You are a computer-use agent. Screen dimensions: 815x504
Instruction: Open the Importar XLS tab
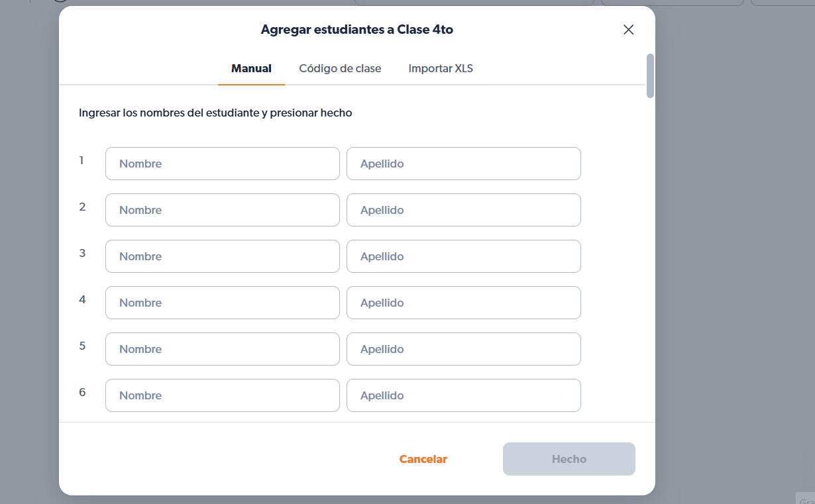coord(440,68)
